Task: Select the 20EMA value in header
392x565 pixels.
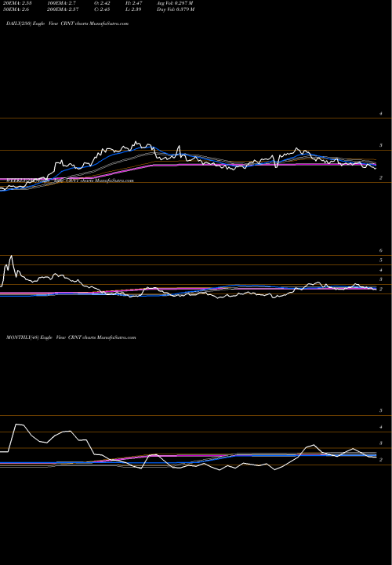Action: click(x=16, y=3)
